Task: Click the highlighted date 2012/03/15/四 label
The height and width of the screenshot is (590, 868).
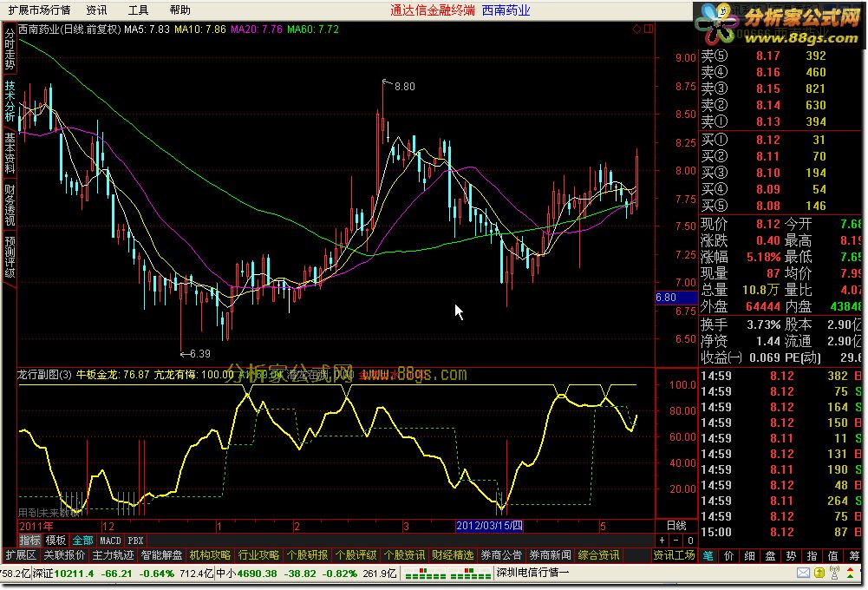Action: [489, 525]
